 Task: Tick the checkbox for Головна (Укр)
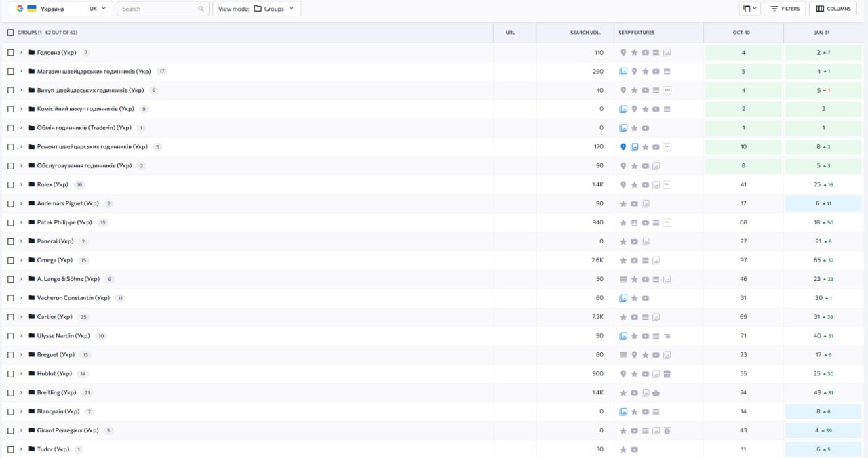[10, 52]
